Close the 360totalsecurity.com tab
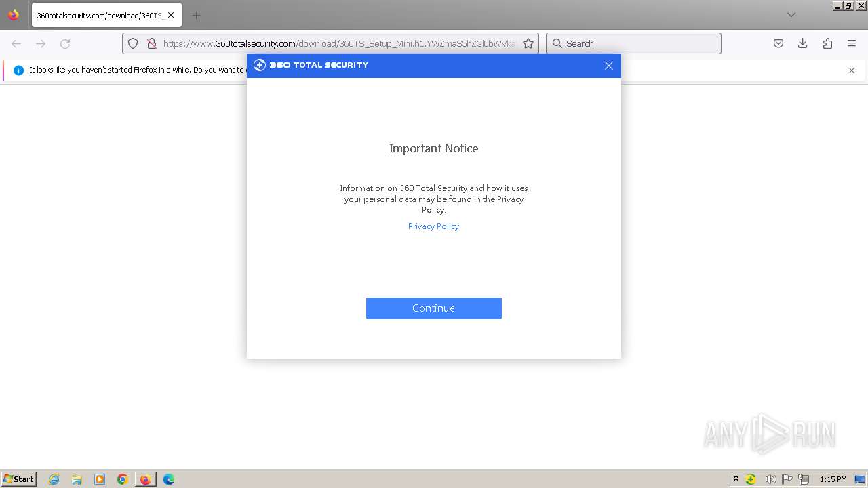The image size is (868, 488). click(171, 15)
